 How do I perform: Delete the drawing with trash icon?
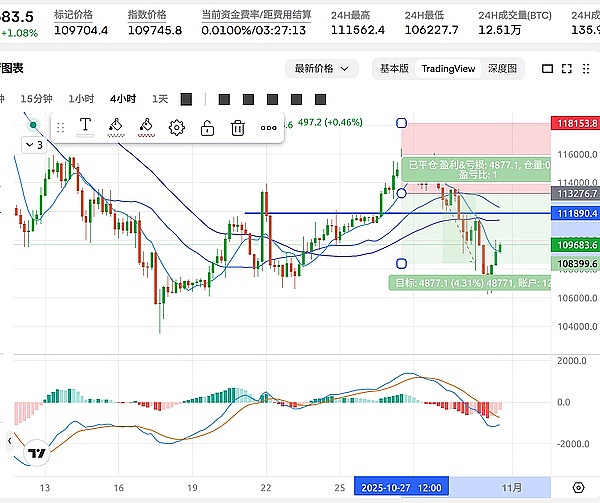point(238,127)
